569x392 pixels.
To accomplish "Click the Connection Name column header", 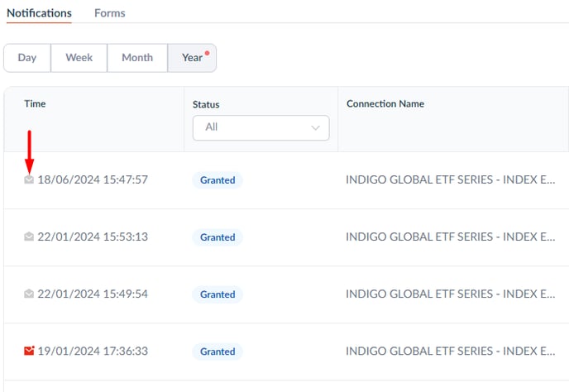I will click(x=385, y=104).
